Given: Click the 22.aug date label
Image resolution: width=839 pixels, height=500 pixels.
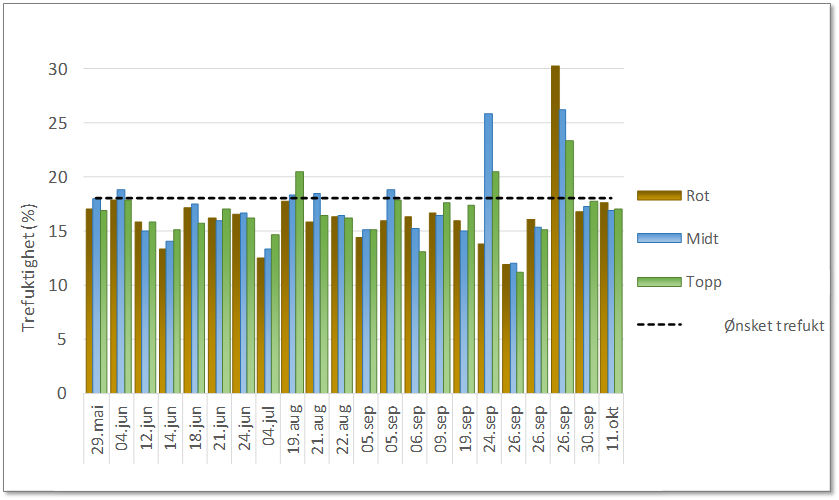Looking at the screenshot, I should (342, 429).
